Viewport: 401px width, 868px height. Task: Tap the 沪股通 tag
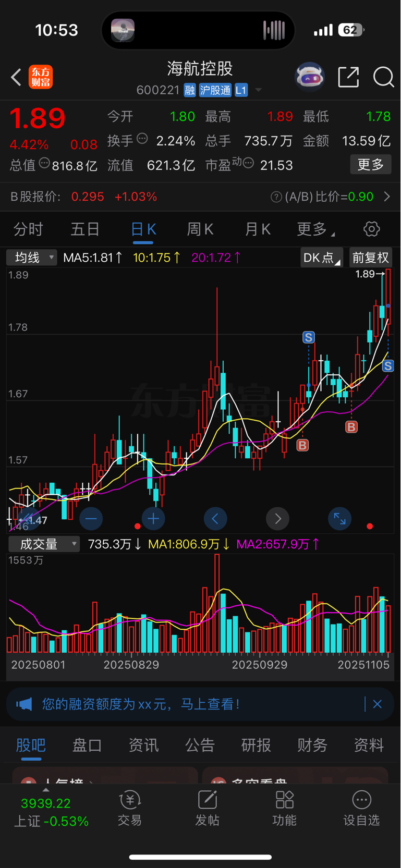click(215, 90)
